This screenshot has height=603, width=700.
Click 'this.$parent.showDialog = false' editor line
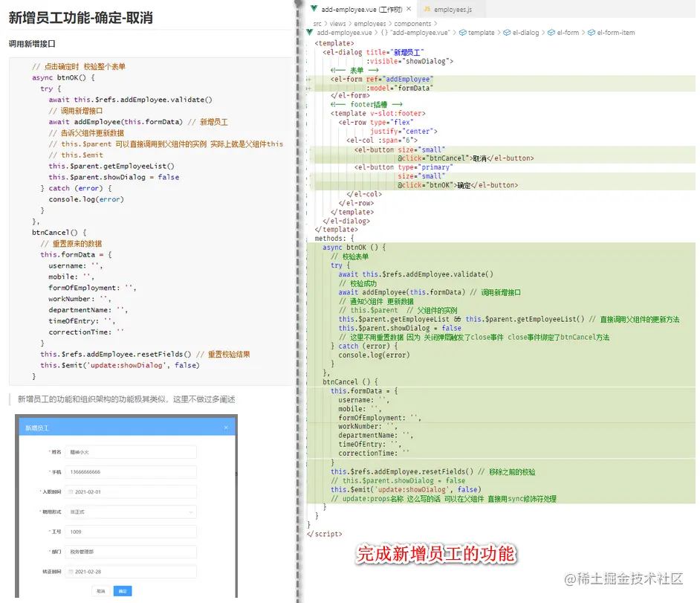400,329
